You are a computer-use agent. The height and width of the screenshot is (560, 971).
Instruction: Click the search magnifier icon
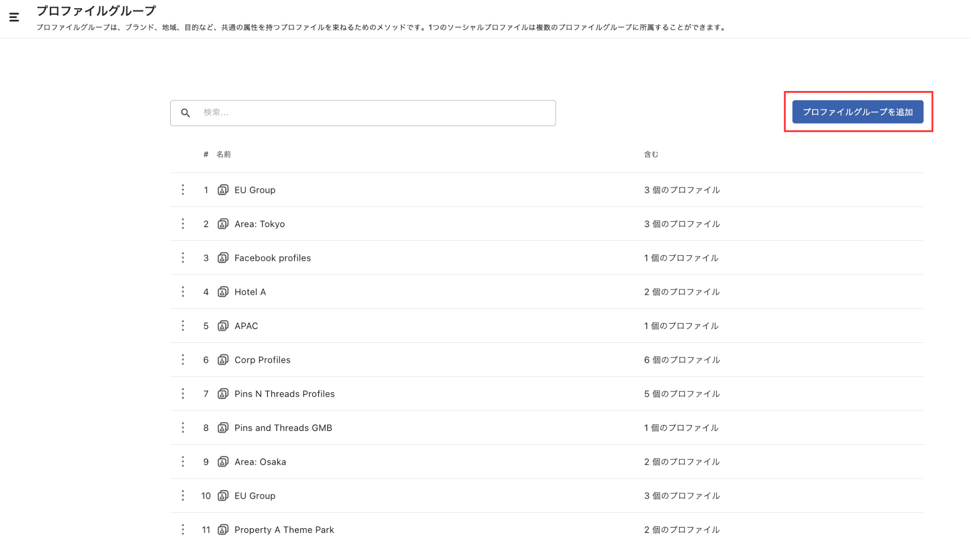point(185,113)
